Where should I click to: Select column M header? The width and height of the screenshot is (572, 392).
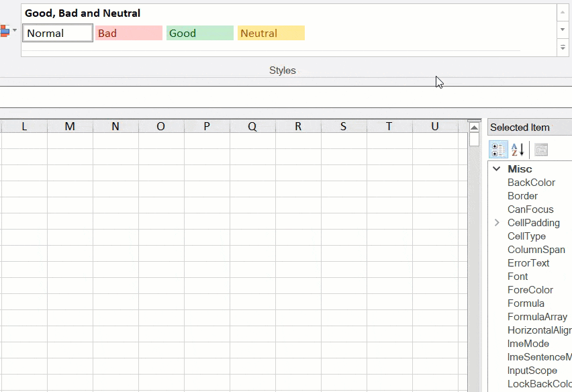pos(70,126)
